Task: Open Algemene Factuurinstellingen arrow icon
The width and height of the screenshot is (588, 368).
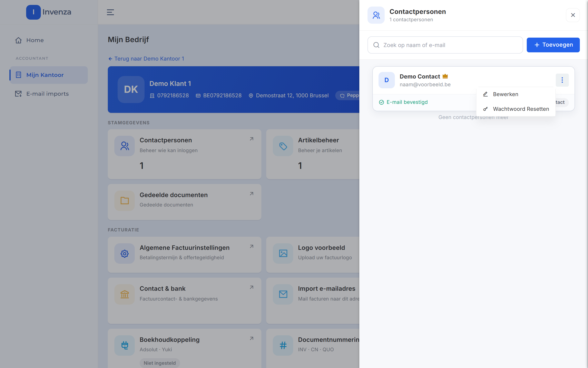Action: click(x=252, y=247)
